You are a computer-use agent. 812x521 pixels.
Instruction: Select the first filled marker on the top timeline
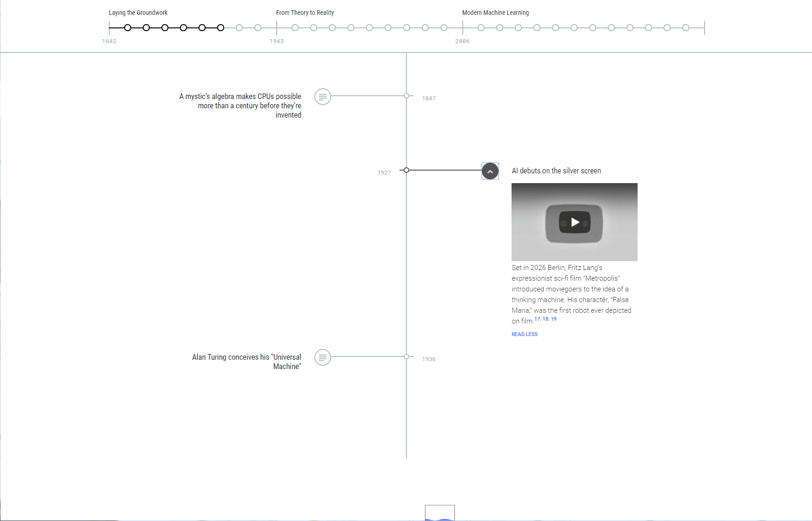coord(127,28)
